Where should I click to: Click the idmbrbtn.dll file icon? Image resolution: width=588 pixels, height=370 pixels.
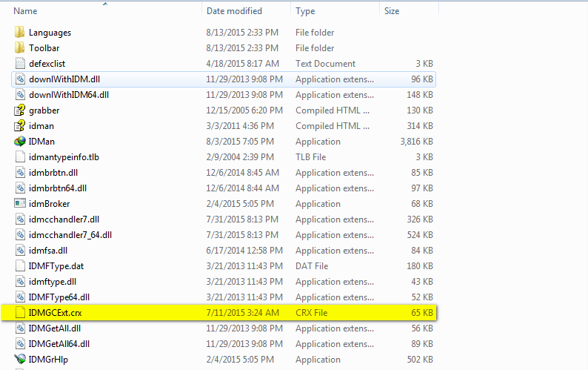click(20, 173)
